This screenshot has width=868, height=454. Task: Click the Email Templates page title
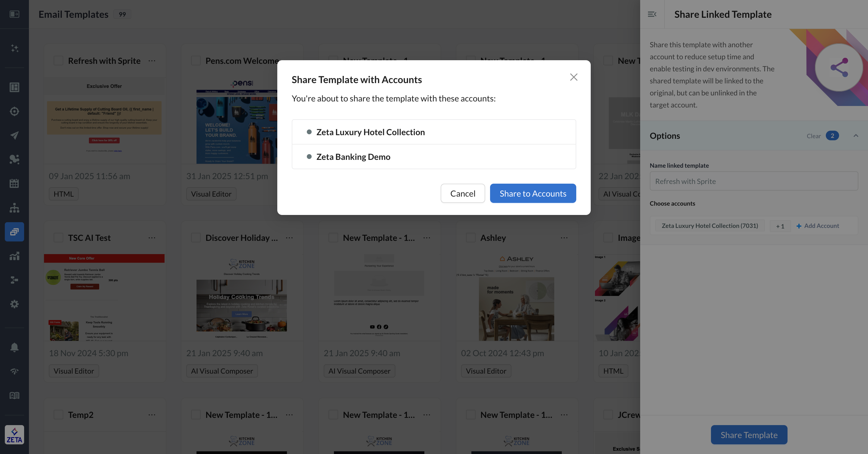[73, 14]
